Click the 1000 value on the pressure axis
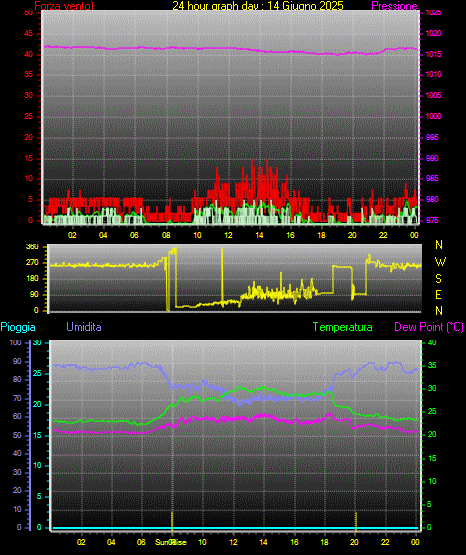Viewport: 466px width, 555px height. (x=433, y=116)
